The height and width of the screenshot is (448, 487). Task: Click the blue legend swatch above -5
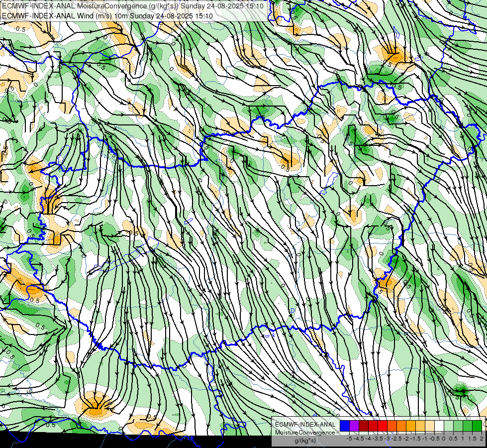coord(345,426)
